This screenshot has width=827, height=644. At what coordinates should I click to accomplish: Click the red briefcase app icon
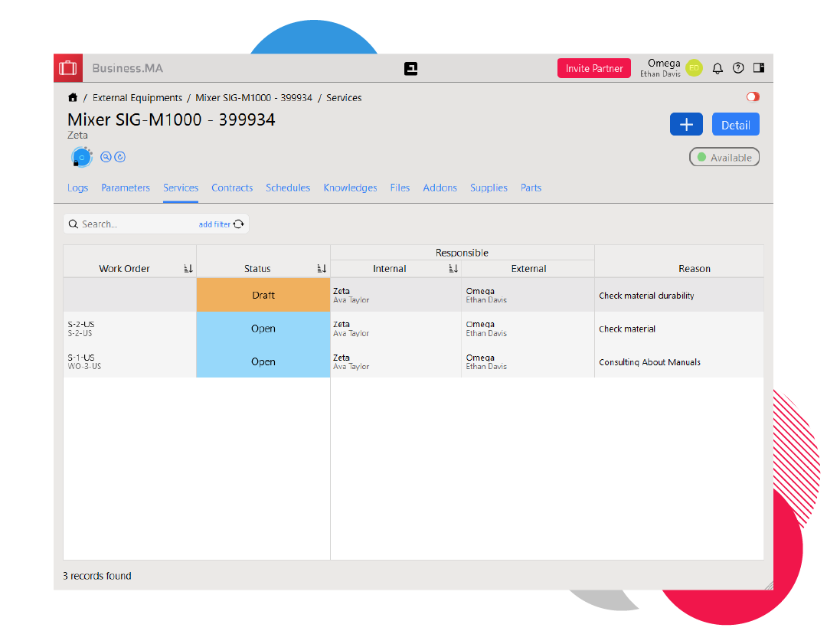tap(68, 68)
